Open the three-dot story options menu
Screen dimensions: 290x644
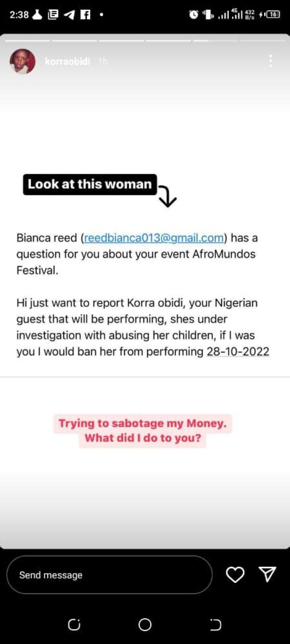[x=270, y=61]
